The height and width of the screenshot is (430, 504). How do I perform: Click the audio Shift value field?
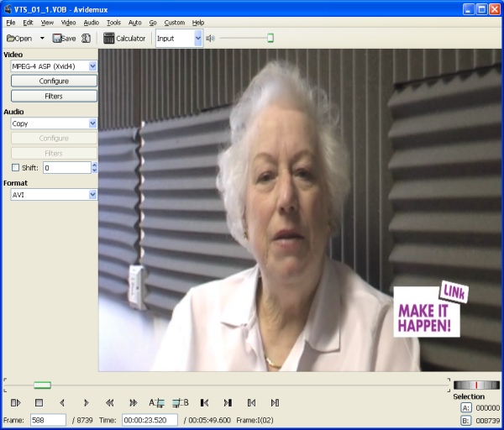(67, 167)
